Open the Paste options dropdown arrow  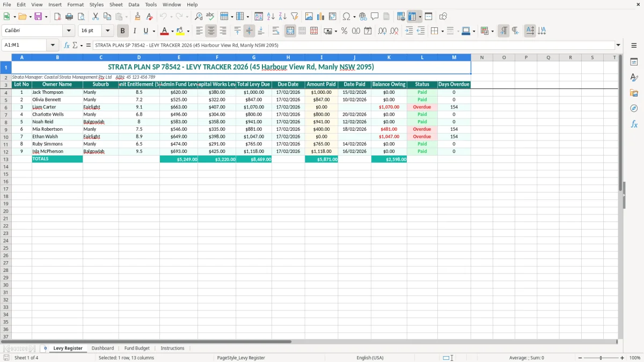click(126, 17)
